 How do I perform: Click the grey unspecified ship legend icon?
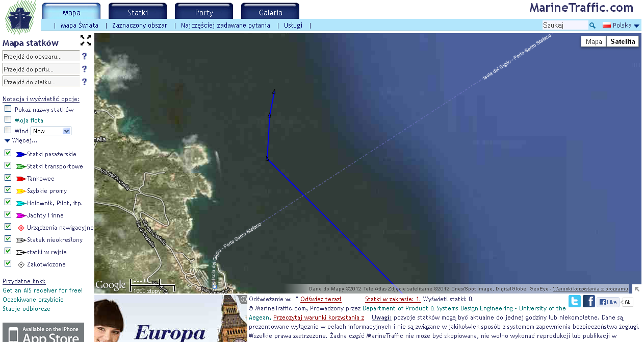coord(21,240)
